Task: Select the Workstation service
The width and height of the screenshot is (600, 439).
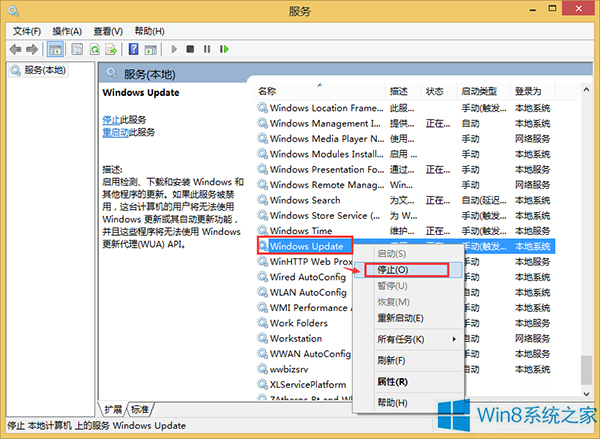Action: 296,339
